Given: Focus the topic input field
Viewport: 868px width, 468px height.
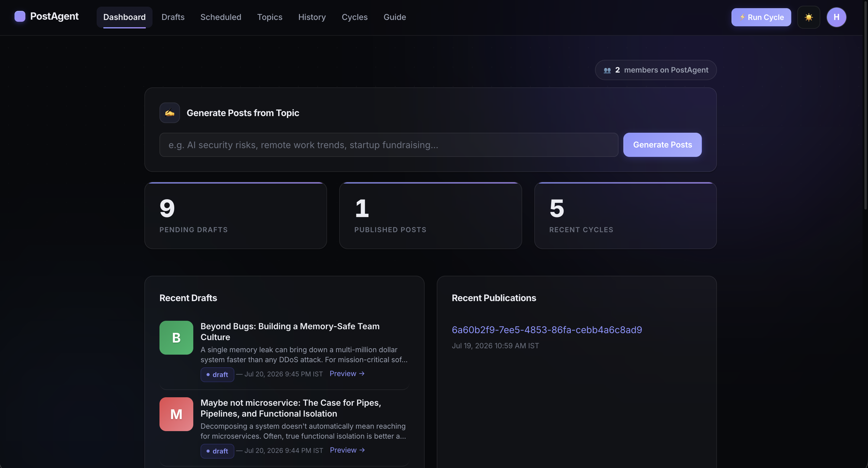Looking at the screenshot, I should (x=388, y=145).
